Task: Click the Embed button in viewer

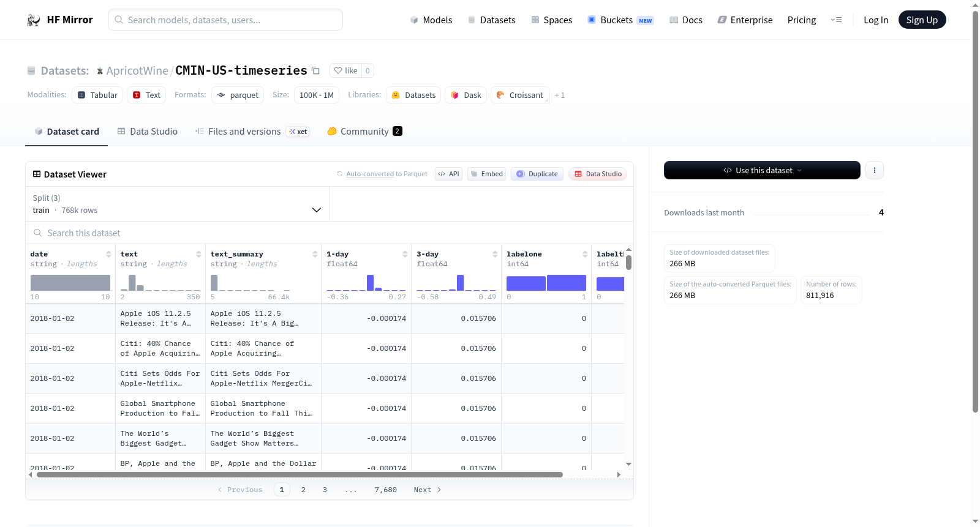Action: 486,174
